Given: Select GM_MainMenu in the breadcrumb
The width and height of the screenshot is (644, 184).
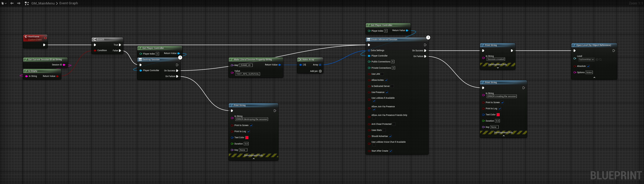Looking at the screenshot, I should 43,3.
